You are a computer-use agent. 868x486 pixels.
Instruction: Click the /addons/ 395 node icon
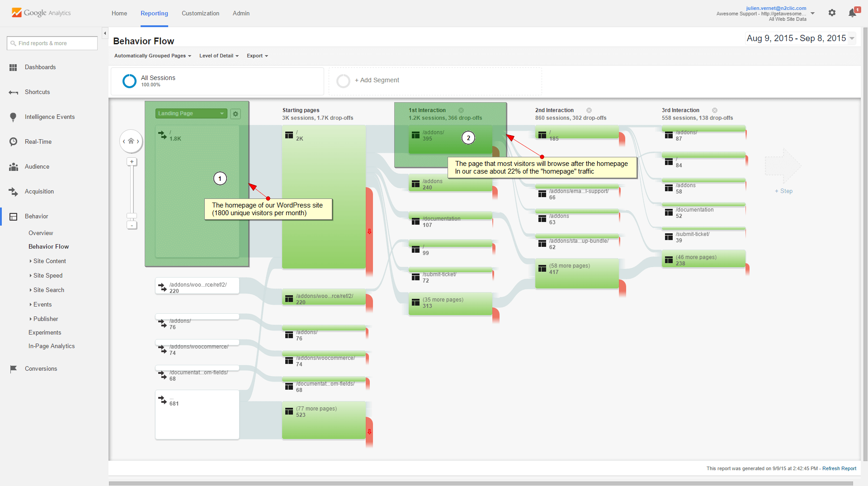[x=416, y=135]
